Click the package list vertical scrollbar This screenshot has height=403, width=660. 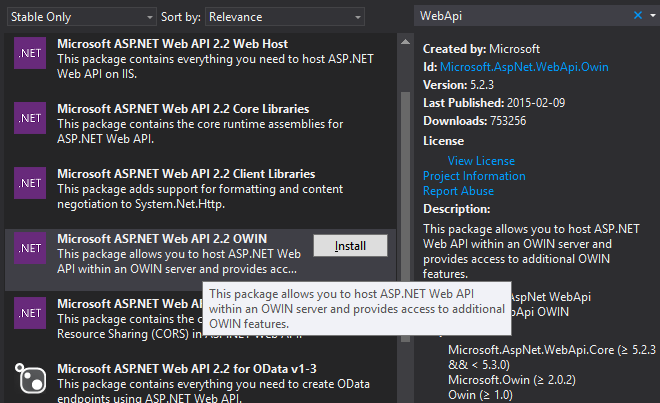coord(405,200)
